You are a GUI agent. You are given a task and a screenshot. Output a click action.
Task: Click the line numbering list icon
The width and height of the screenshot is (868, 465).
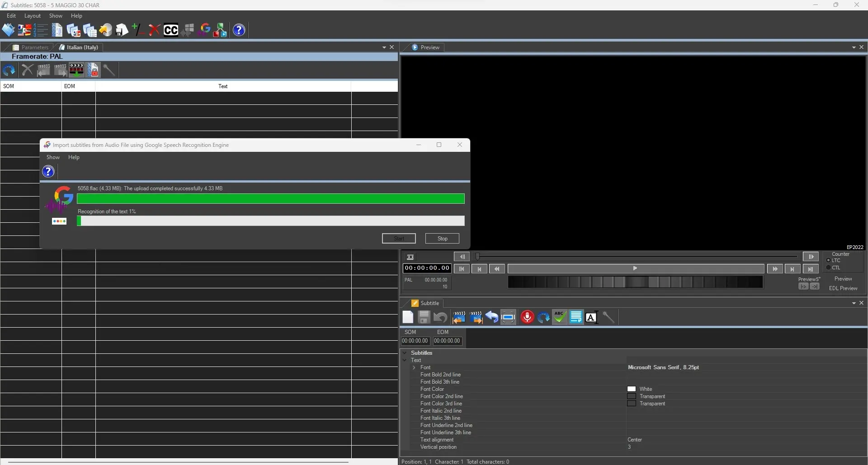(41, 30)
